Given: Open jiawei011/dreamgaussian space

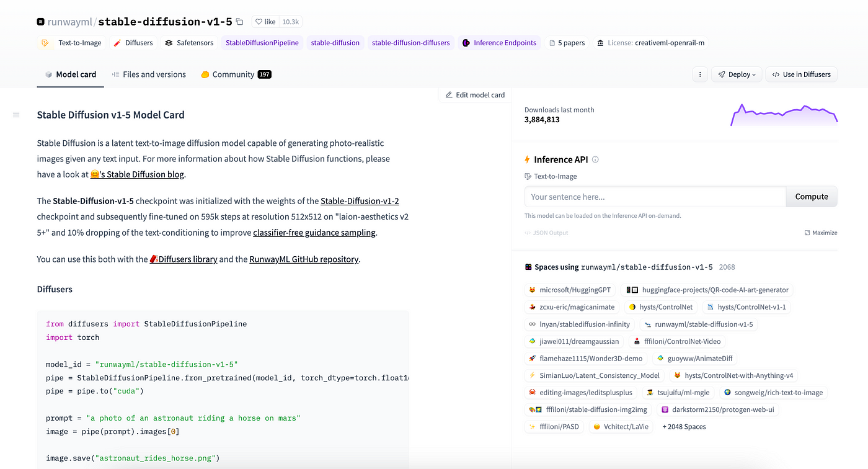Looking at the screenshot, I should click(573, 341).
